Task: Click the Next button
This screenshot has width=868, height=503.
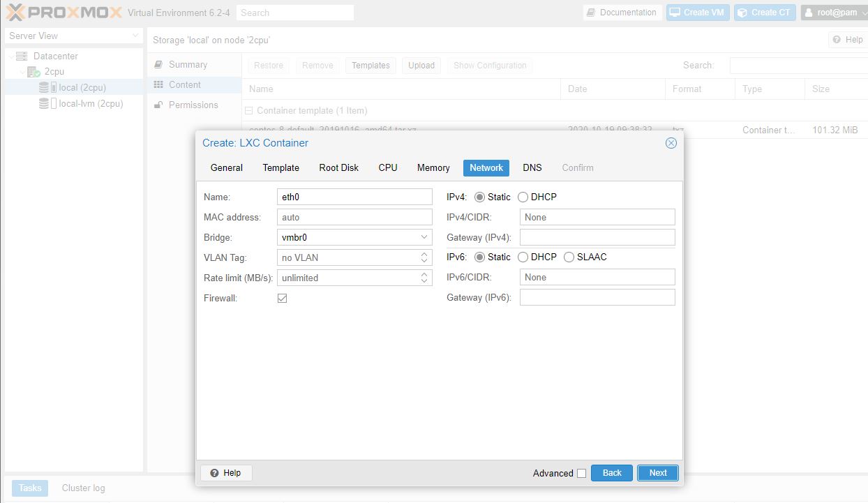Action: [658, 473]
